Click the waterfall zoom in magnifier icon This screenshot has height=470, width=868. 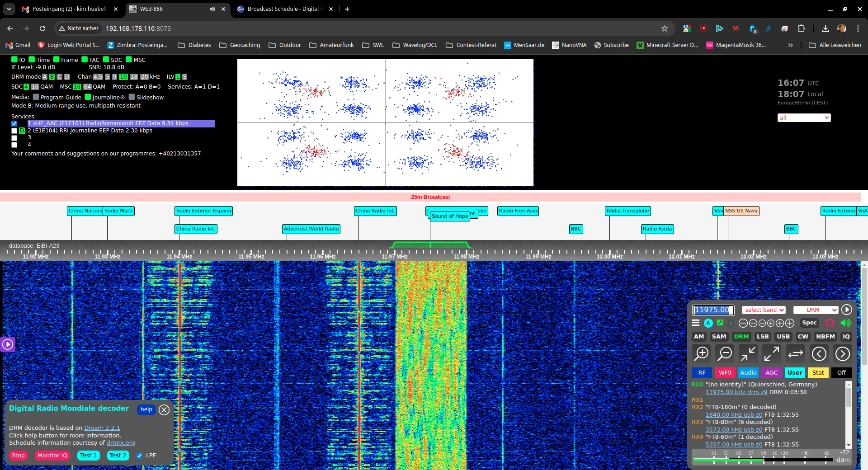click(x=702, y=354)
